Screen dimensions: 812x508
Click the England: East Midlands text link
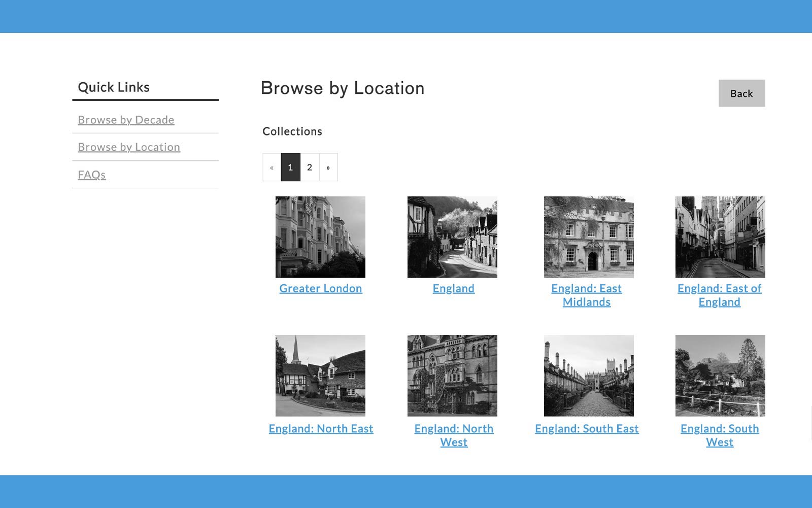tap(586, 295)
